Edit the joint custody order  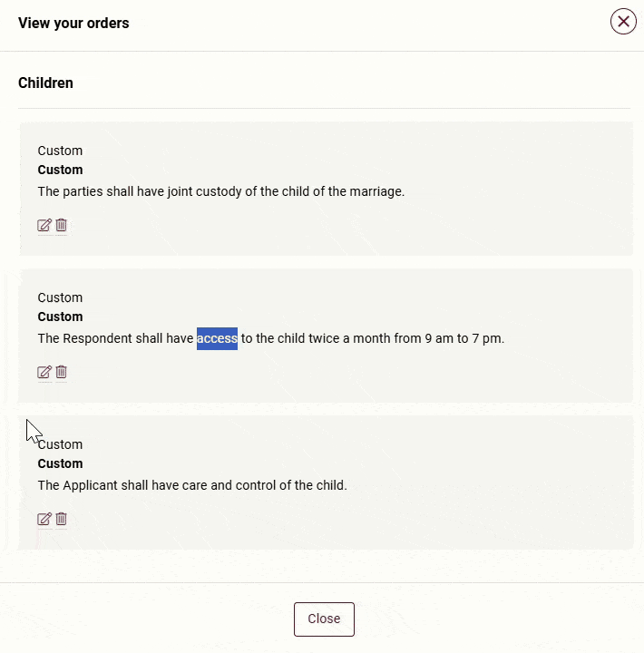pyautogui.click(x=44, y=225)
